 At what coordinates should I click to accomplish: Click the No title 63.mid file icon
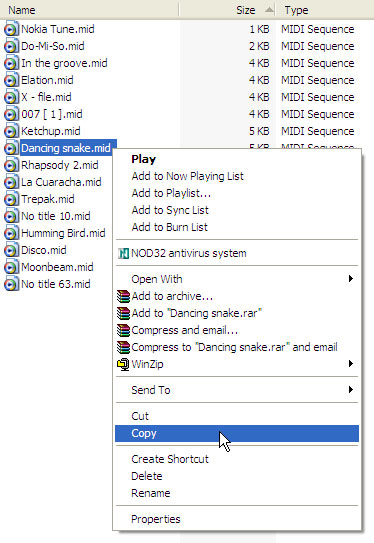11,284
